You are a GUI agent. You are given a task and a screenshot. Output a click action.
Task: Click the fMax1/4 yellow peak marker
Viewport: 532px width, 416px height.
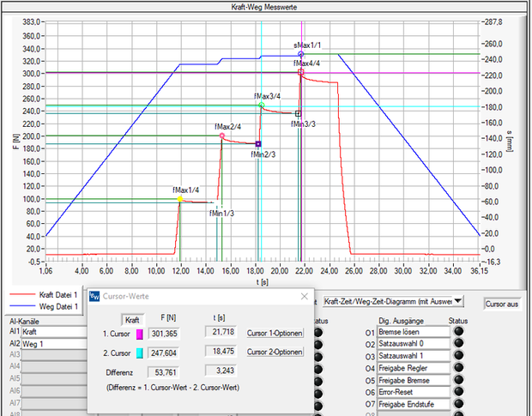pyautogui.click(x=180, y=199)
